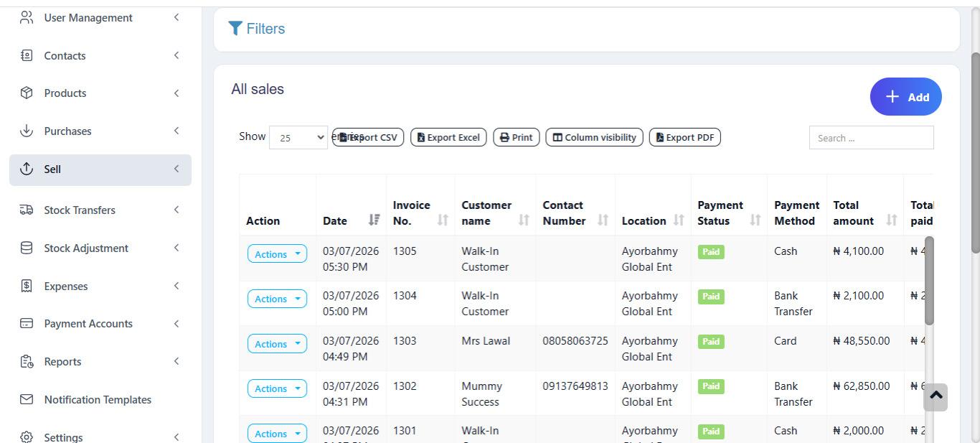This screenshot has width=980, height=443.
Task: Select the Sell menu item
Action: point(100,169)
